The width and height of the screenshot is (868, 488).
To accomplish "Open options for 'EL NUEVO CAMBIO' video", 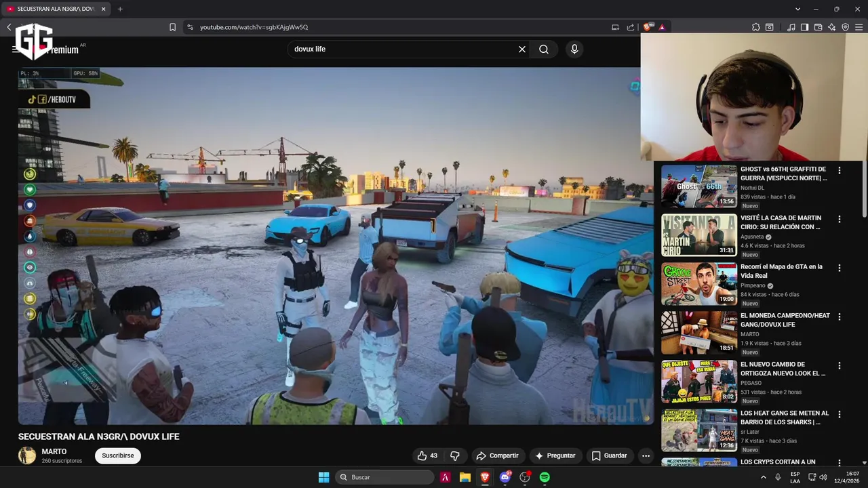I will click(840, 366).
